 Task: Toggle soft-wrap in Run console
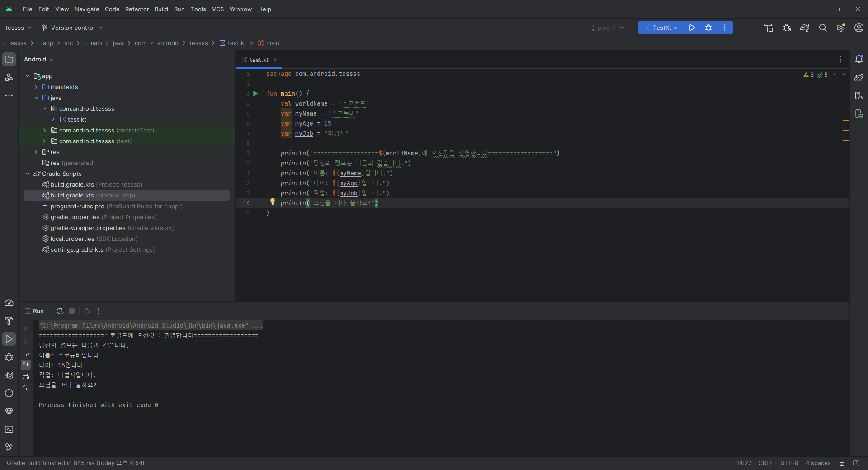click(26, 353)
